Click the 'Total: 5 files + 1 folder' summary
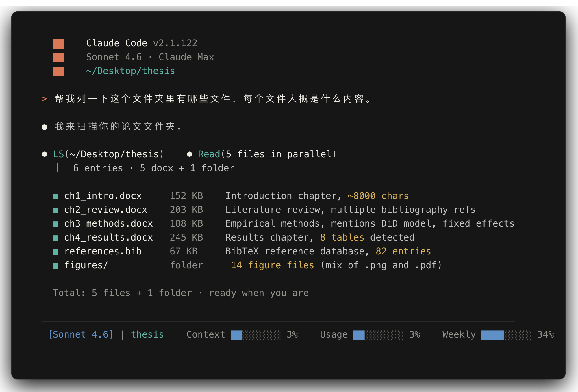The height and width of the screenshot is (392, 578). tap(122, 293)
